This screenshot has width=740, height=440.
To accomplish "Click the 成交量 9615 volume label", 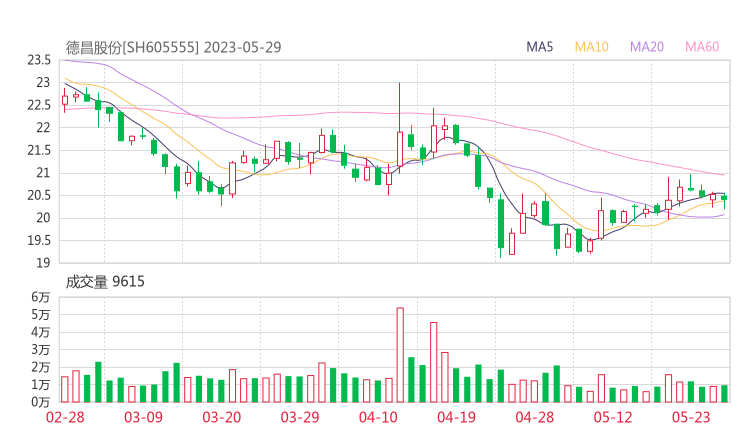I will (x=105, y=282).
